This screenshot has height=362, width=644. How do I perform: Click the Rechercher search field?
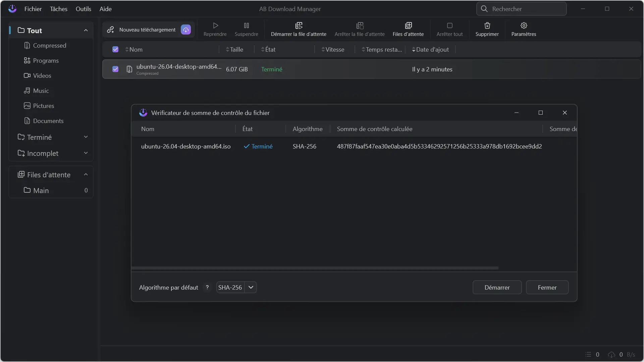[521, 9]
